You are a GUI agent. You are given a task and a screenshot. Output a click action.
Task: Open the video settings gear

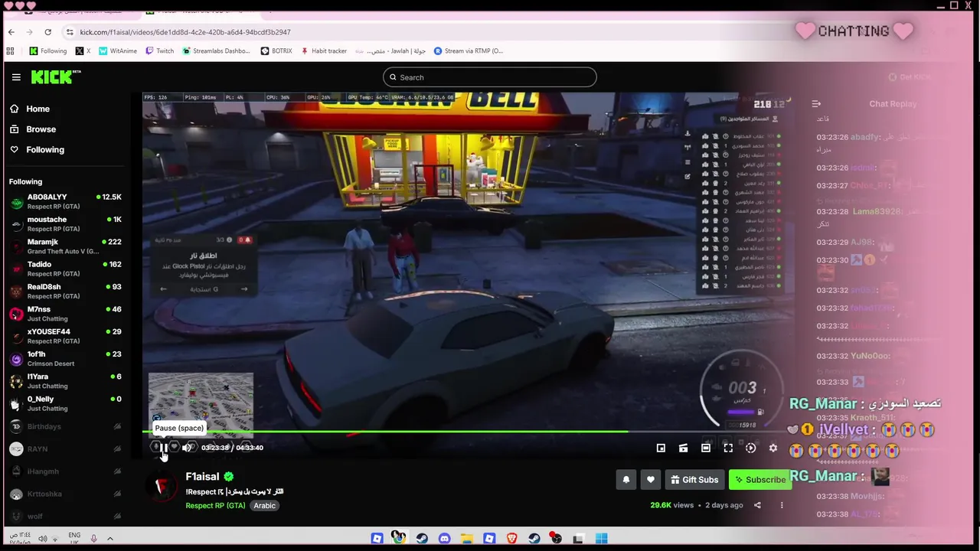coord(773,448)
